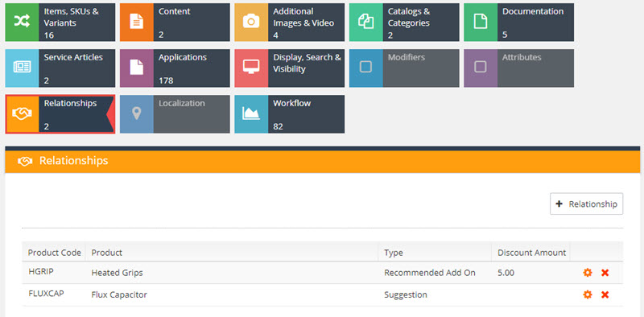
Task: Remove the Heated Grips row with red X
Action: (605, 273)
